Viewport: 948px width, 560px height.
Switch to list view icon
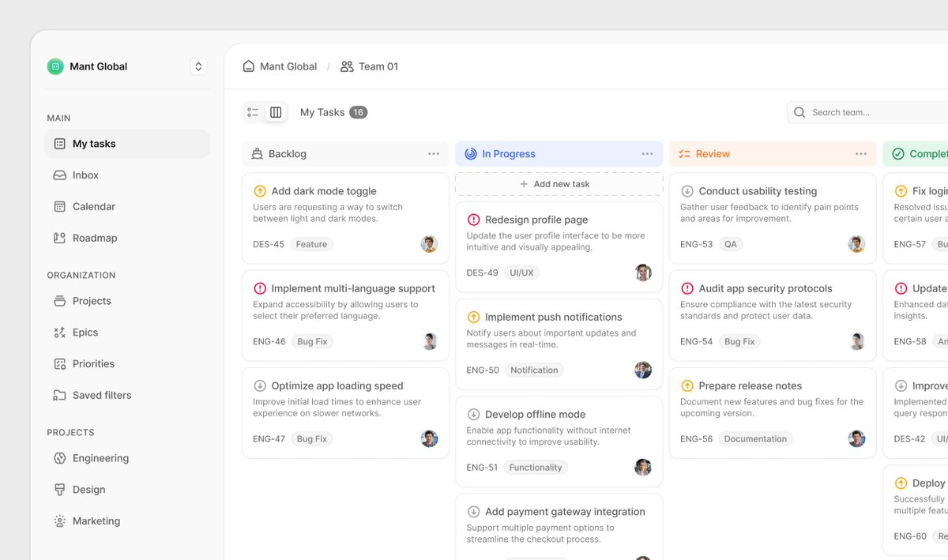click(x=253, y=112)
